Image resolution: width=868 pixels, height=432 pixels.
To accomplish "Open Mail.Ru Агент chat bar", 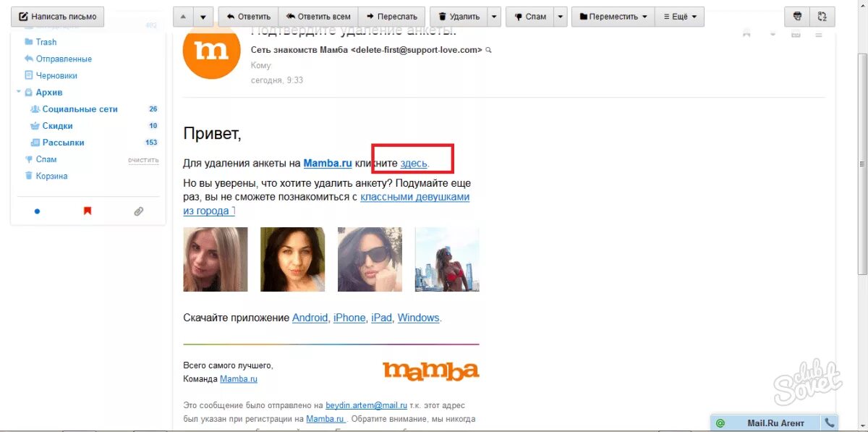I will [x=774, y=423].
